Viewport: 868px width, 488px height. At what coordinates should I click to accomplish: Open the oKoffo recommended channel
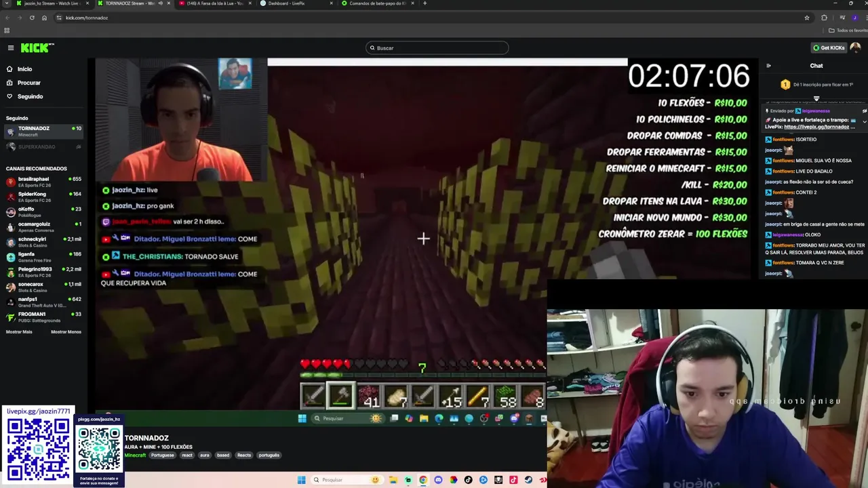(x=43, y=211)
